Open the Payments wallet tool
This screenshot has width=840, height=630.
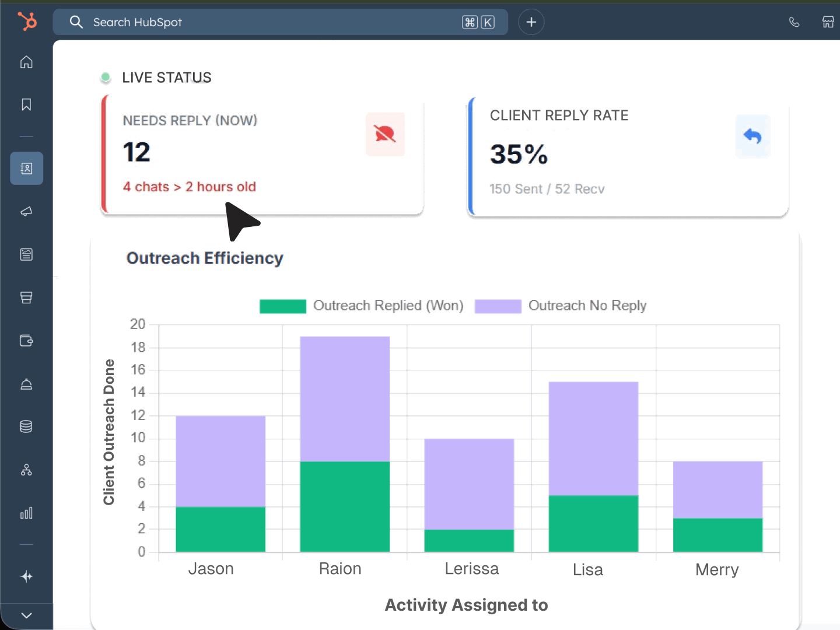(x=26, y=341)
